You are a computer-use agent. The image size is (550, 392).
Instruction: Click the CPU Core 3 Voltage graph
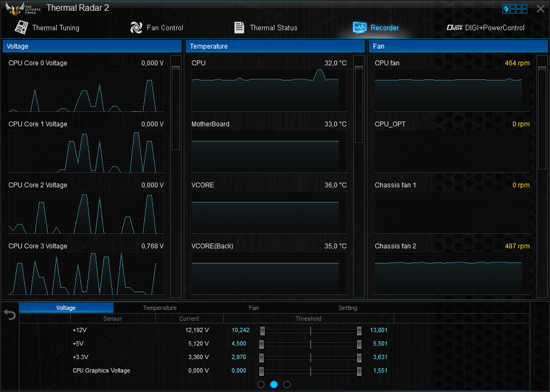(x=86, y=273)
